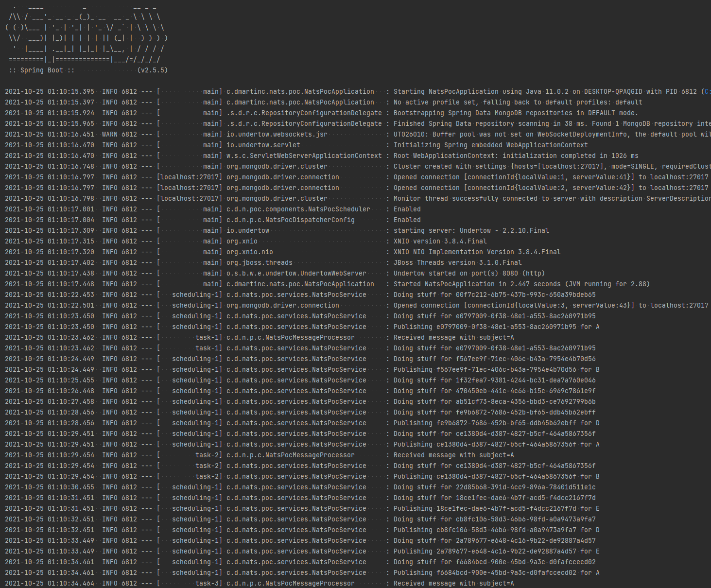Click the 'XNIO version 3.8.4.Final' message

pyautogui.click(x=440, y=242)
